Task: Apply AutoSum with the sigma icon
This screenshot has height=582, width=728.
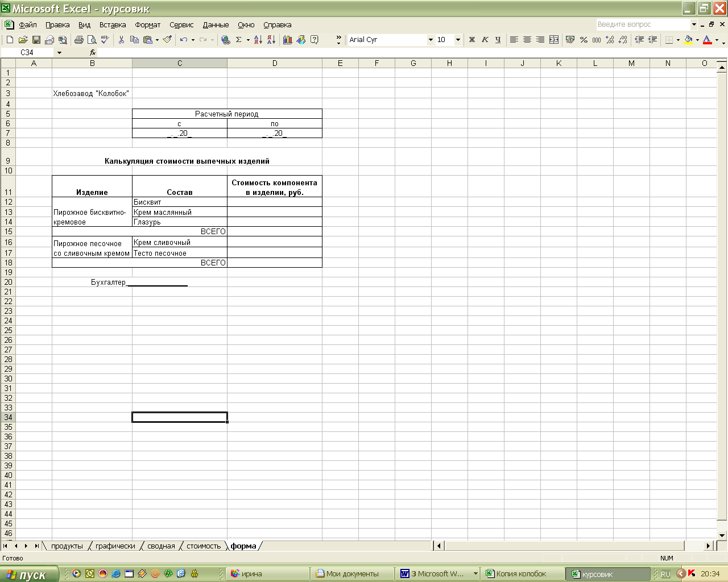Action: 239,40
